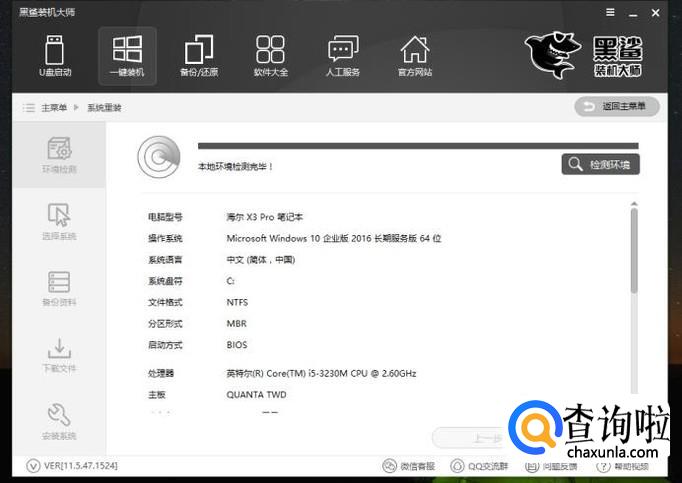Open the 软件大全 section
The width and height of the screenshot is (682, 483).
[271, 55]
